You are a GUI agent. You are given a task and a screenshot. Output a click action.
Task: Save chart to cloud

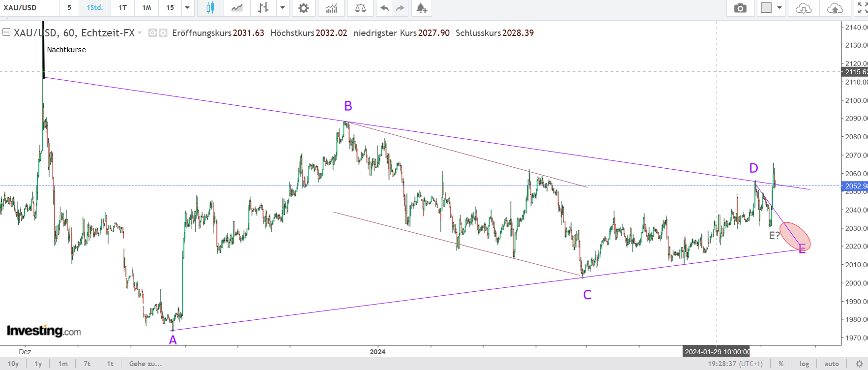point(835,8)
